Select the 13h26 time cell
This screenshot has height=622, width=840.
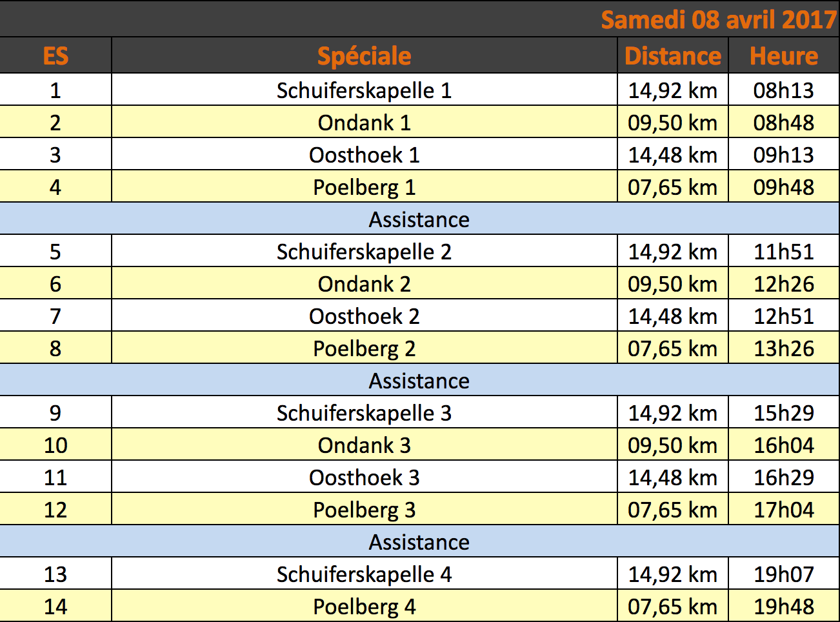pos(785,348)
